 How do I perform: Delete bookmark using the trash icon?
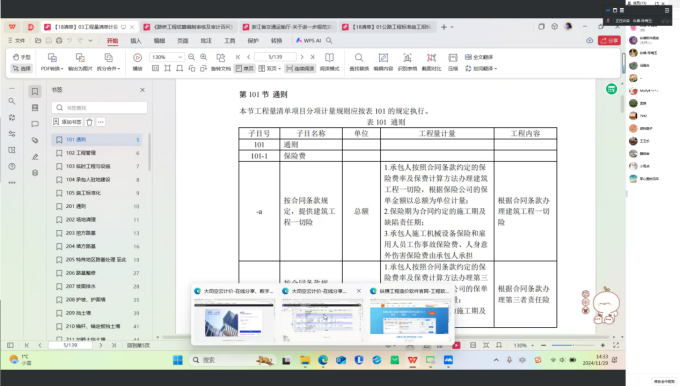coord(89,122)
